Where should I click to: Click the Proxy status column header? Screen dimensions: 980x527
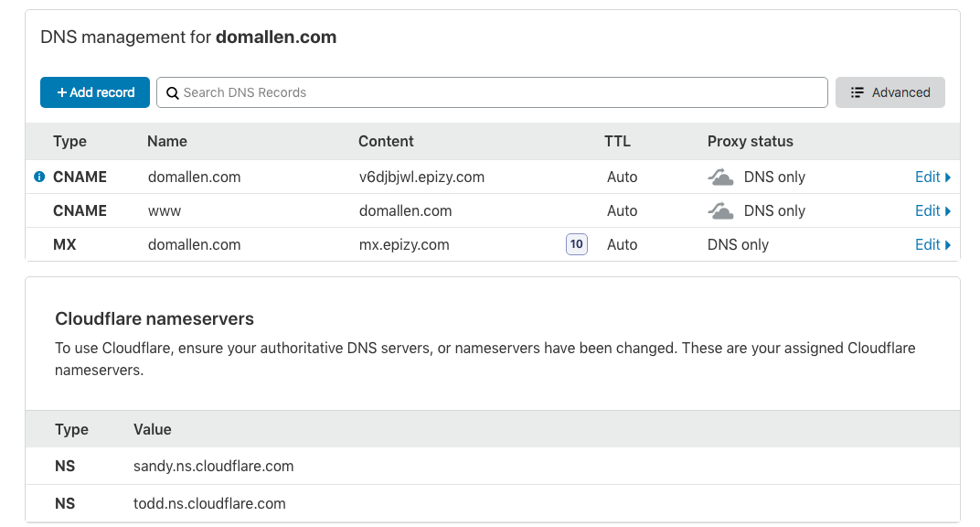[x=750, y=141]
